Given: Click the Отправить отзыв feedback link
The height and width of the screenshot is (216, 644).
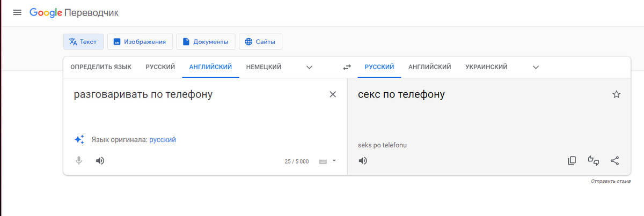Looking at the screenshot, I should tap(610, 181).
